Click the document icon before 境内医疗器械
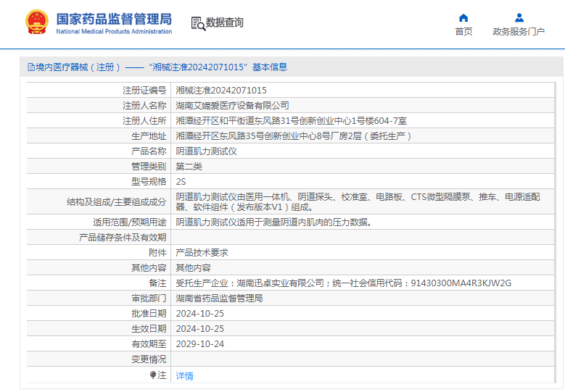Screen dimensions: 565x392 [x=31, y=67]
